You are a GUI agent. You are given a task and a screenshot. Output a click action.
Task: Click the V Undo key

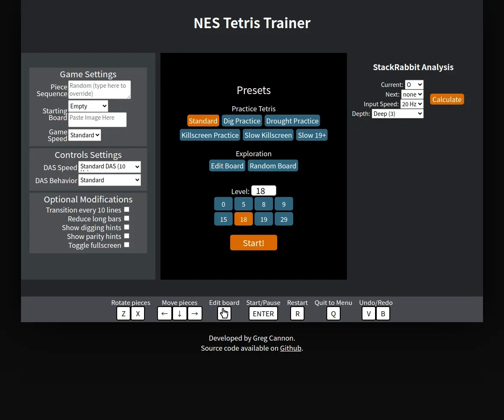[x=369, y=314]
